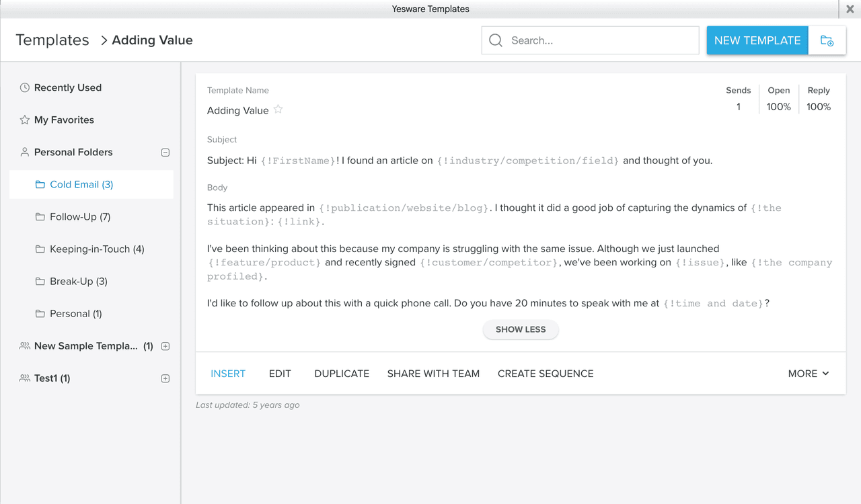This screenshot has height=504, width=861.
Task: Click SHARE WITH TEAM
Action: pyautogui.click(x=433, y=374)
